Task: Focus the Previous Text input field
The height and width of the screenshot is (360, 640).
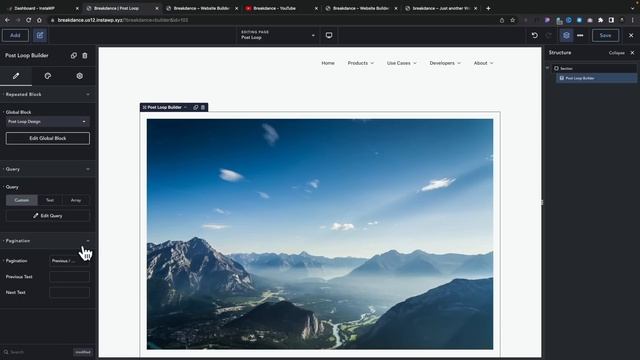Action: click(69, 277)
